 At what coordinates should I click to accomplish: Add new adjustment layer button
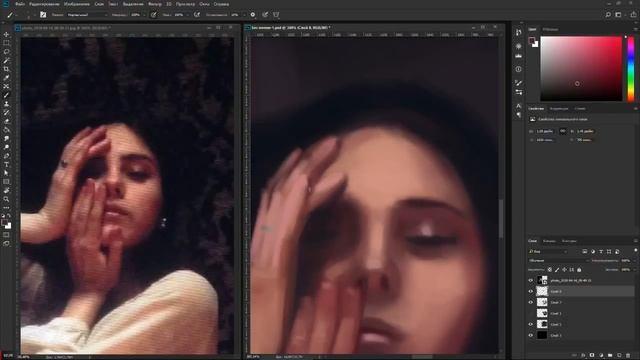(x=601, y=356)
